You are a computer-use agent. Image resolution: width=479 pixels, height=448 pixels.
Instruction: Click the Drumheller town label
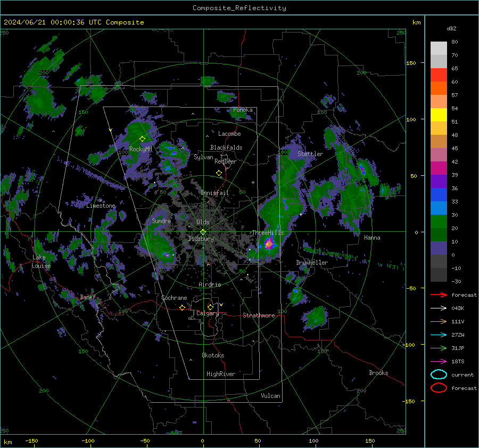[x=312, y=263]
